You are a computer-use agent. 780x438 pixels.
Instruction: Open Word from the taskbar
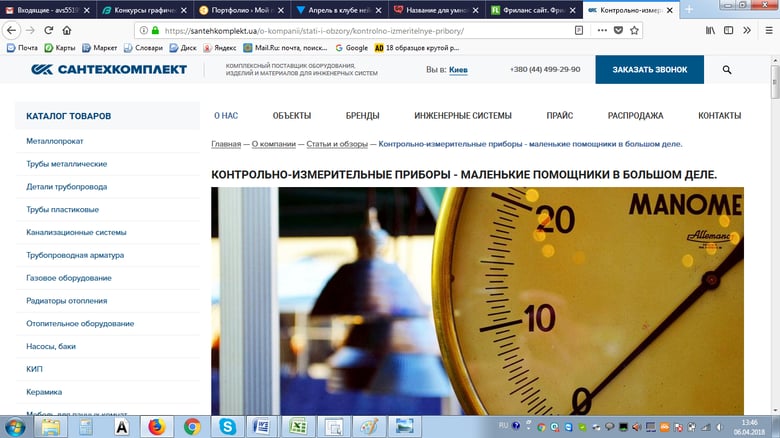(262, 427)
